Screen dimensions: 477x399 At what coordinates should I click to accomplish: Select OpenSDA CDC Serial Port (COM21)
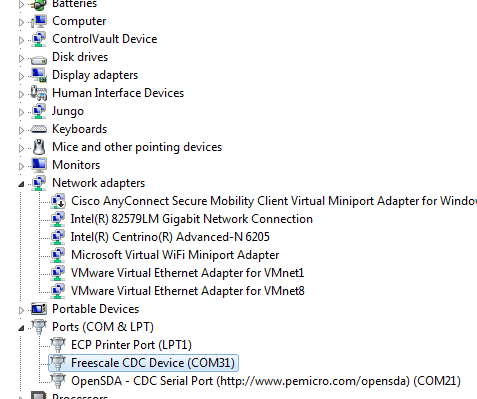point(266,381)
